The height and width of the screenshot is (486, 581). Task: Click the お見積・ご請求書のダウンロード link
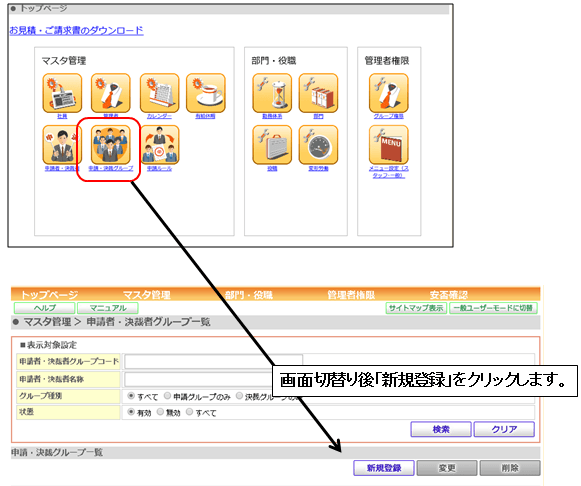[76, 30]
